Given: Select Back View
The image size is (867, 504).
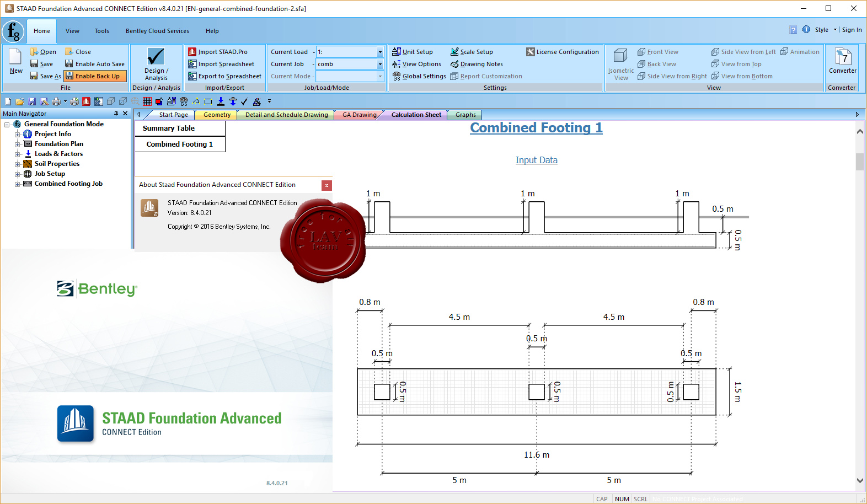Looking at the screenshot, I should coord(657,64).
